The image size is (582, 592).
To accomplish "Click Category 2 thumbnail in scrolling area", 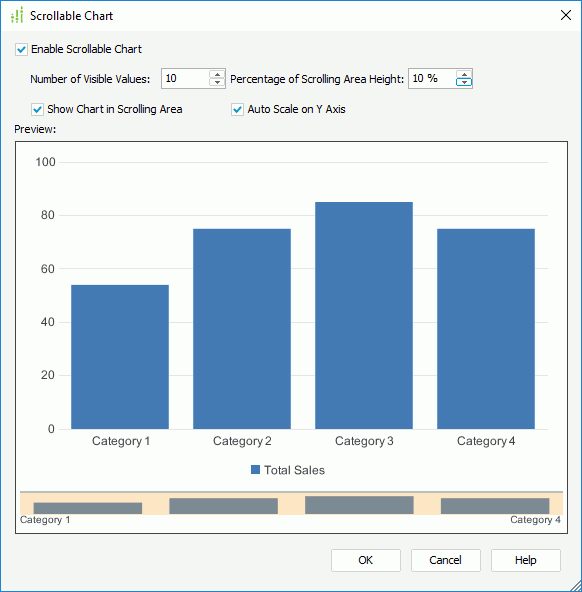I will click(x=223, y=506).
